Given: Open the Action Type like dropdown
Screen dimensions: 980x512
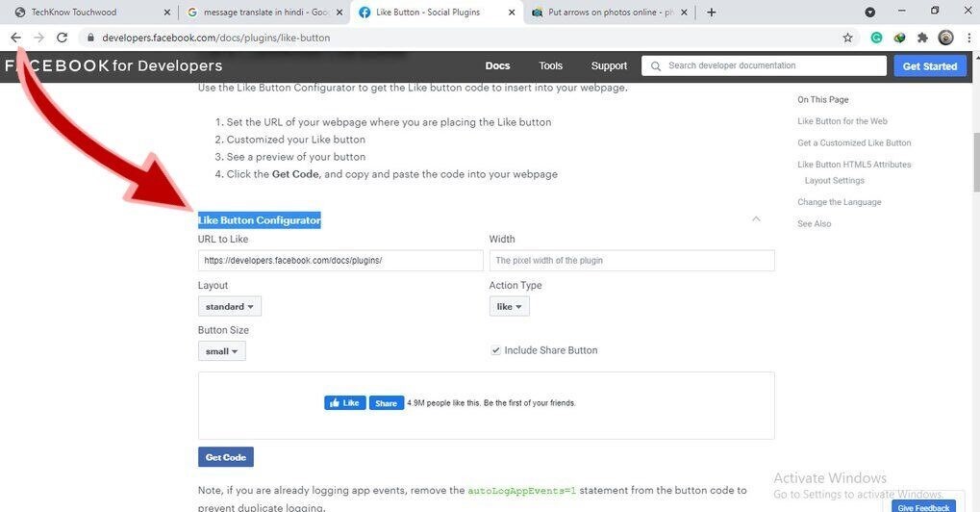Looking at the screenshot, I should coord(509,306).
